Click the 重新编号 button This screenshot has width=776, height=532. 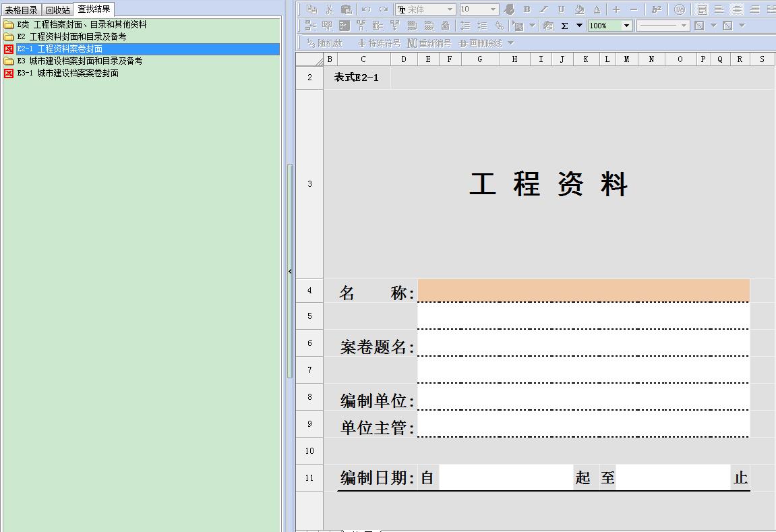click(x=429, y=43)
